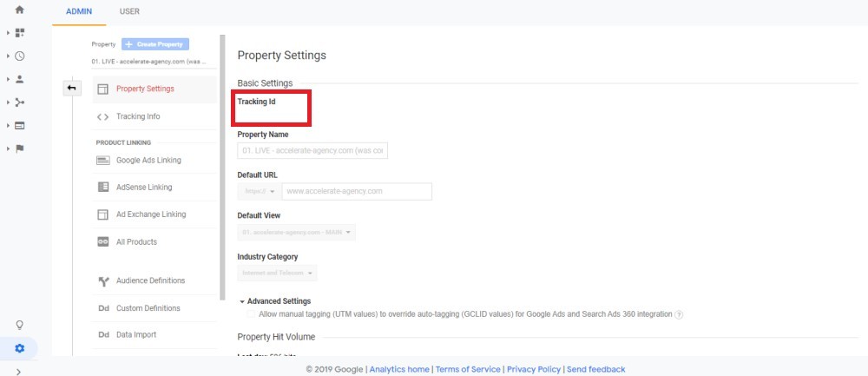Click the Property Settings layout icon
This screenshot has width=868, height=376.
coord(103,89)
